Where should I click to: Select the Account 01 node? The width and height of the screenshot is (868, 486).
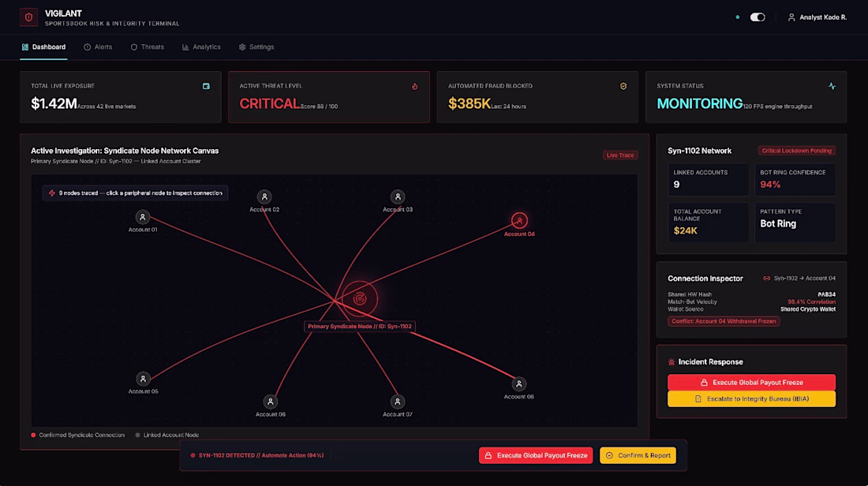point(142,217)
